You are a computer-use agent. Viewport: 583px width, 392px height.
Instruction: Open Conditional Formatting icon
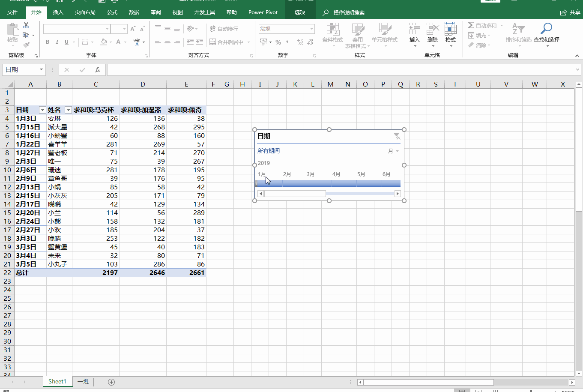(333, 29)
